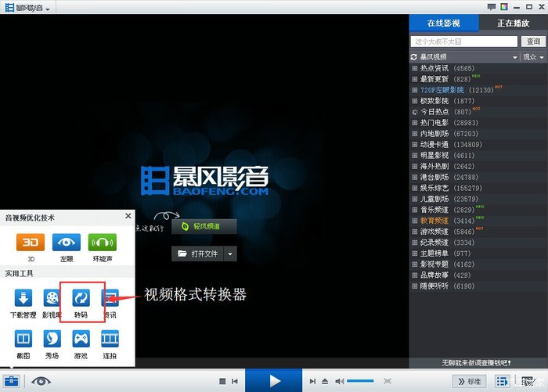Select the 在线影视 tab
This screenshot has width=548, height=392.
click(x=443, y=23)
